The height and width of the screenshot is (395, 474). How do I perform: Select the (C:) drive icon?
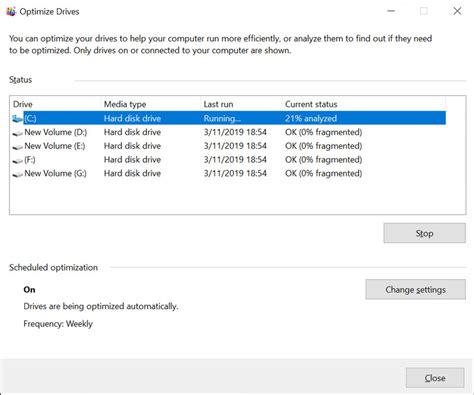[x=17, y=118]
